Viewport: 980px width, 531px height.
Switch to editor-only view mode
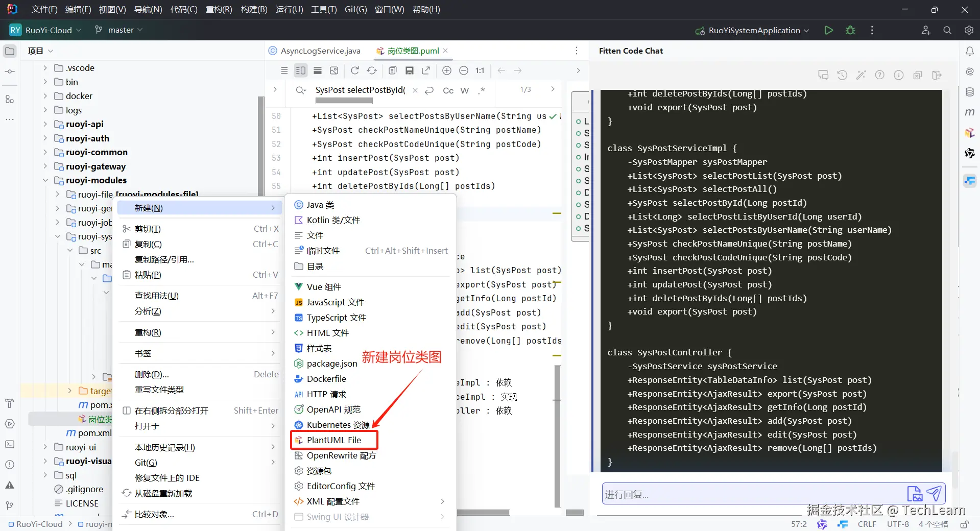coord(284,70)
